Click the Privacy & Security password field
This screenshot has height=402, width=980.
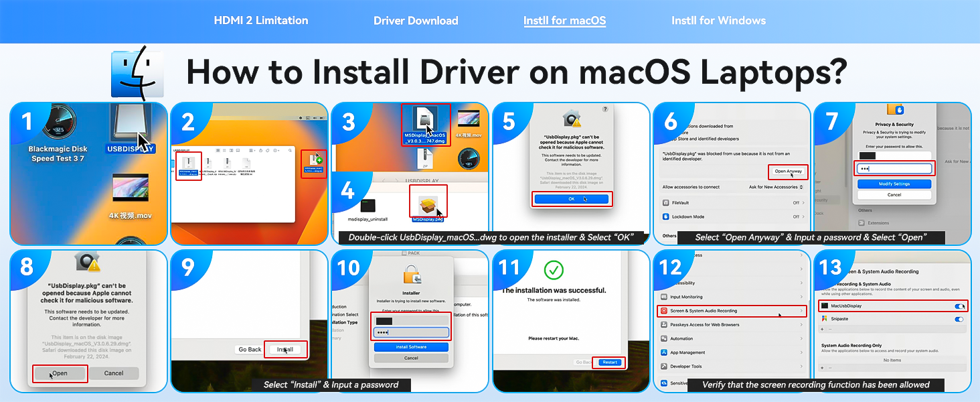pyautogui.click(x=894, y=169)
